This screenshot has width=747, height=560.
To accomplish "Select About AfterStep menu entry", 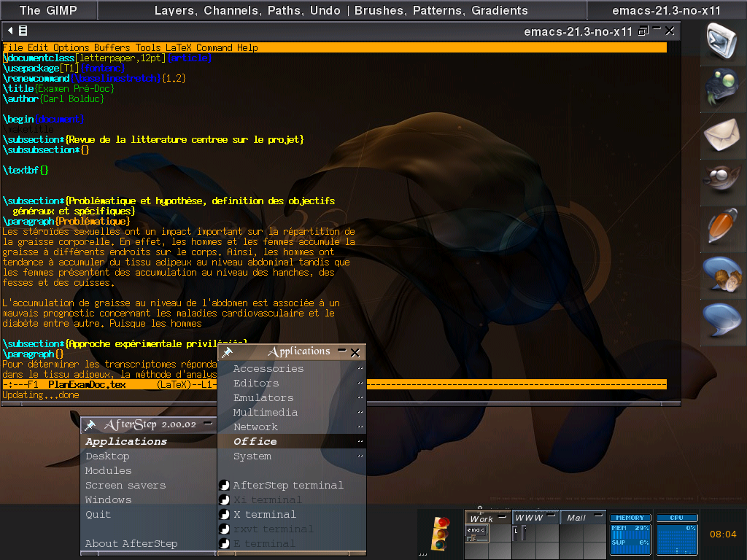I will pyautogui.click(x=149, y=543).
